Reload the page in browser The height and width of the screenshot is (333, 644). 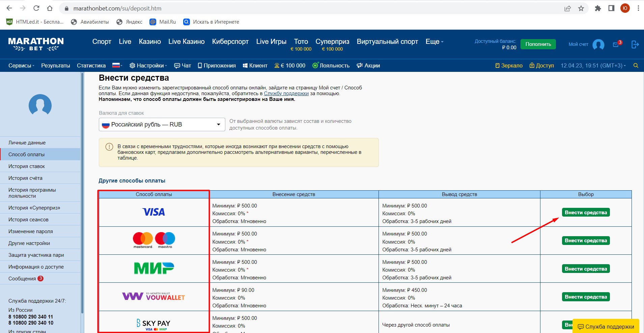click(x=36, y=8)
